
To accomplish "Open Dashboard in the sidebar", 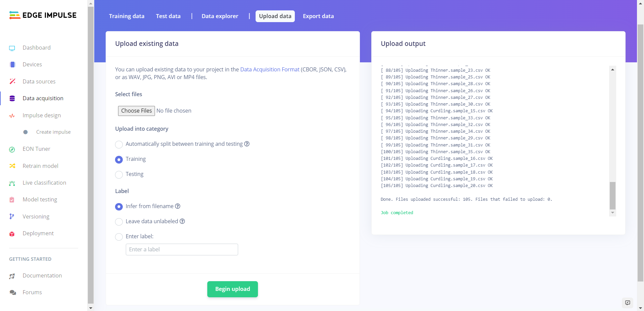I will point(37,48).
